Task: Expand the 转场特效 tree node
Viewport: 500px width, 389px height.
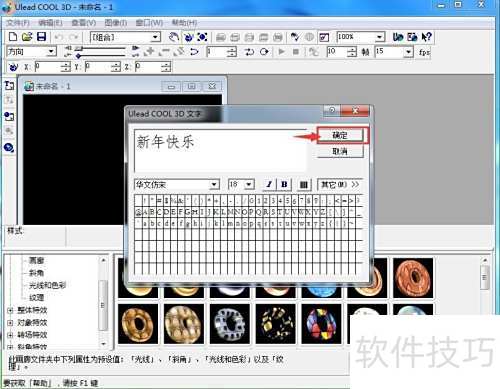Action: 10,335
